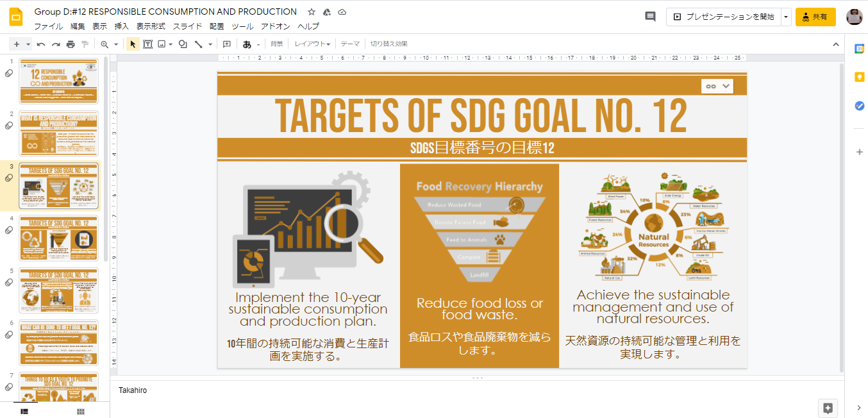
Task: Click the move to Drive folder icon
Action: tap(327, 12)
